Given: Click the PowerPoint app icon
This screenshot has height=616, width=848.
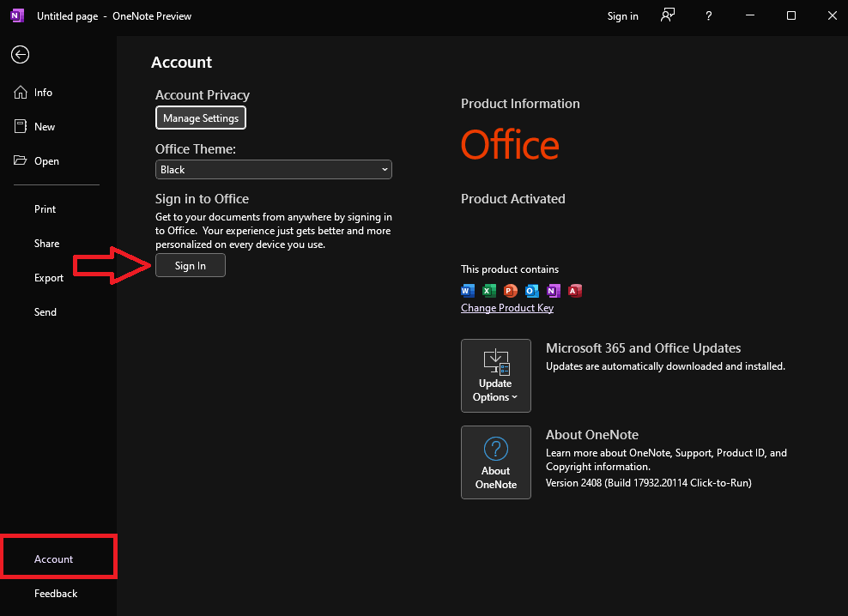Looking at the screenshot, I should pos(510,291).
